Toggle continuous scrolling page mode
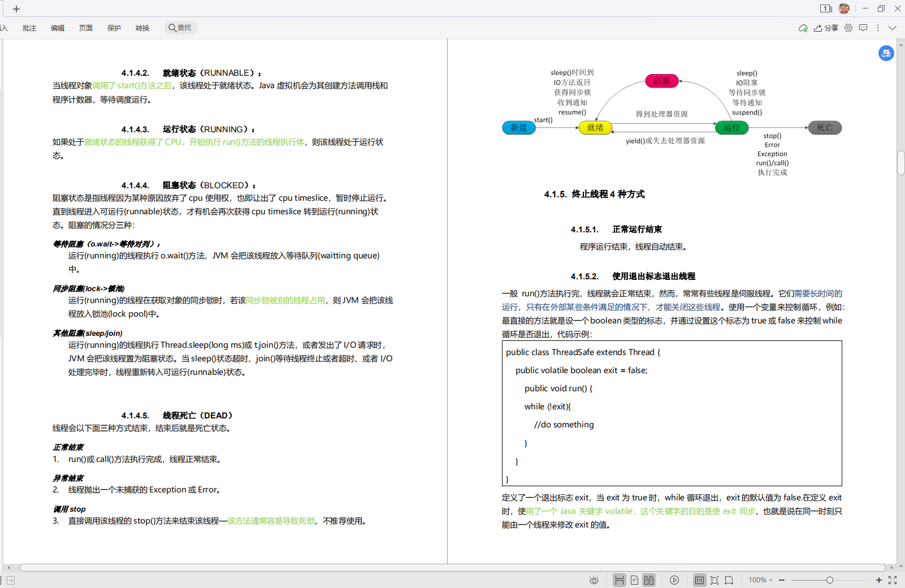This screenshot has height=588, width=905. [620, 580]
